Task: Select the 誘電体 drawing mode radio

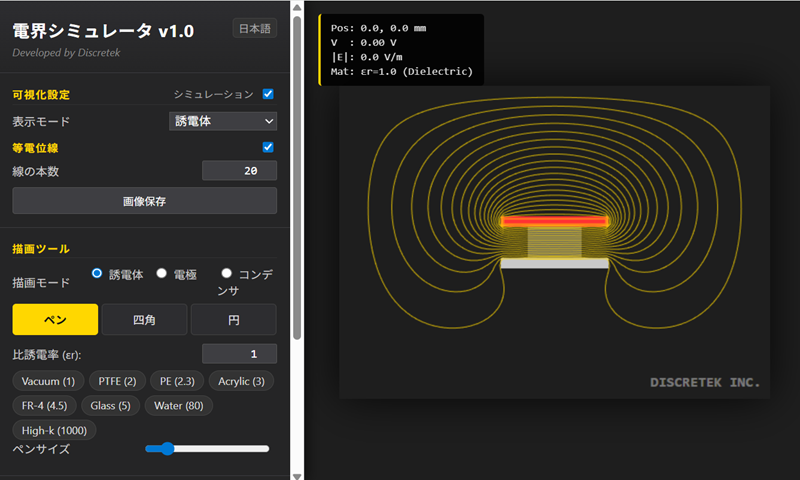Action: tap(97, 273)
